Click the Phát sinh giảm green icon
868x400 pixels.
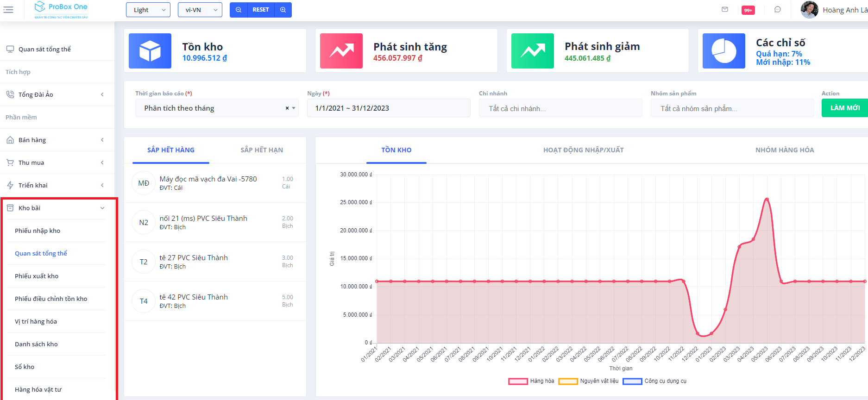(x=533, y=51)
